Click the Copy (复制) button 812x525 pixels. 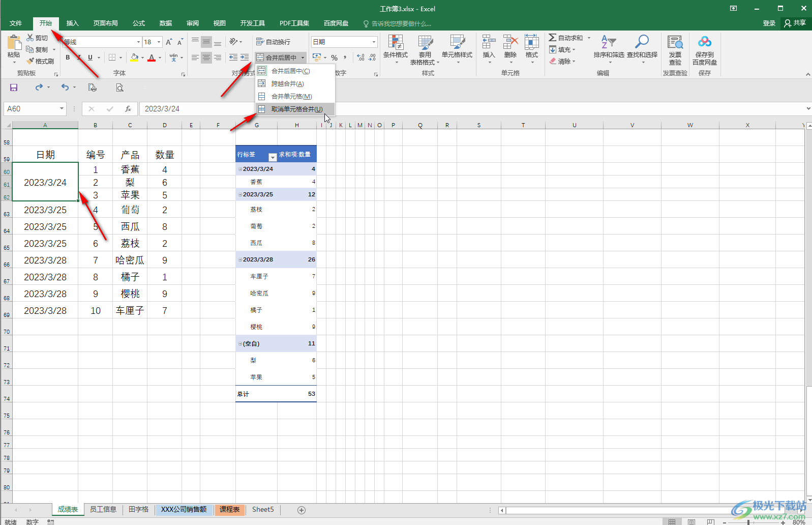coord(37,49)
